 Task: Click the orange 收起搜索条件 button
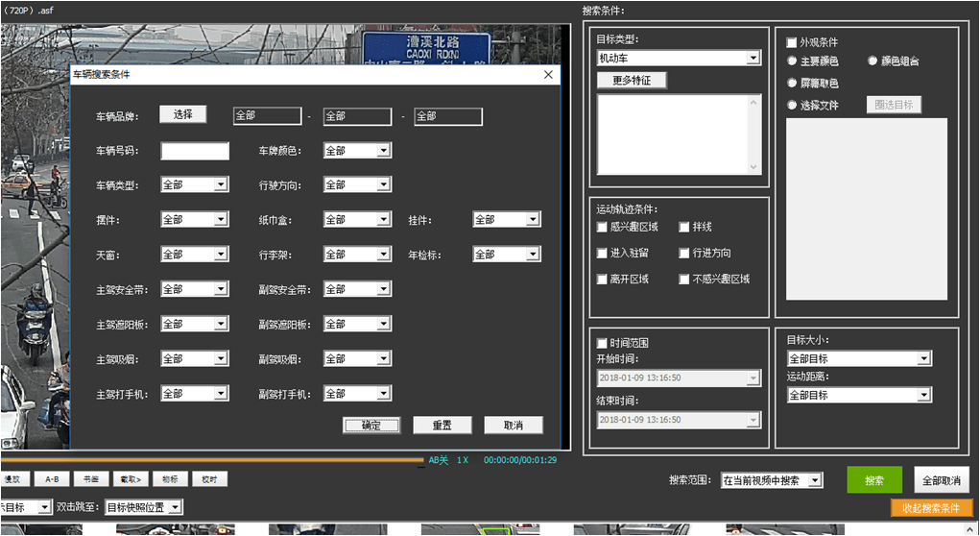(x=930, y=507)
